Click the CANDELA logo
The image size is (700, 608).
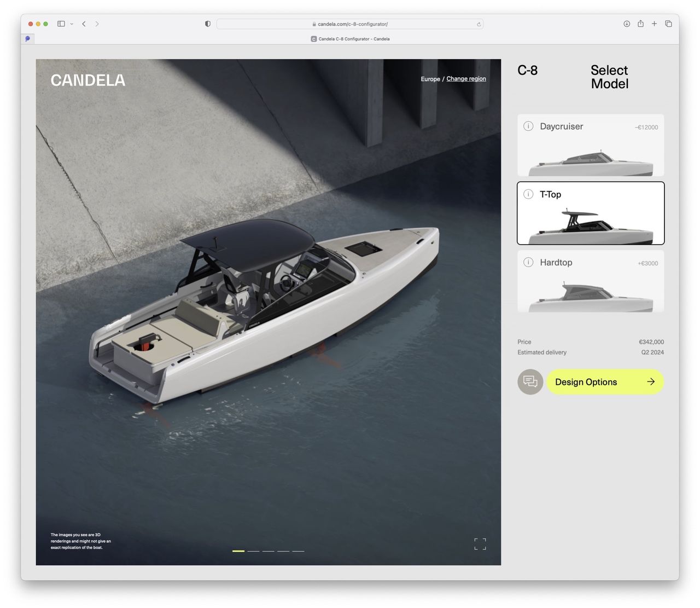click(88, 80)
